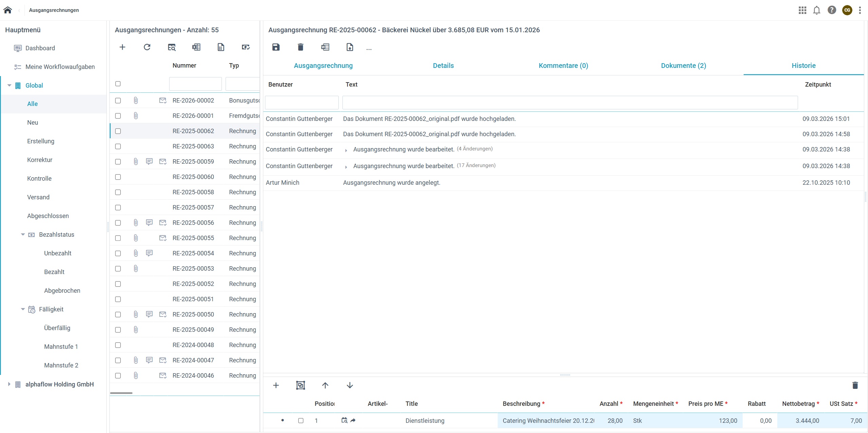Open the notifications bell icon
This screenshot has height=433, width=868.
817,10
